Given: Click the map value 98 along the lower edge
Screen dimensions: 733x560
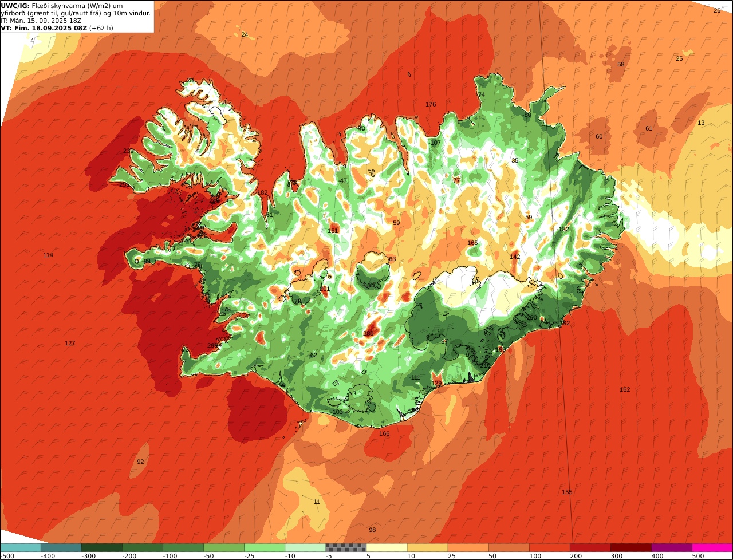Looking at the screenshot, I should 372,530.
